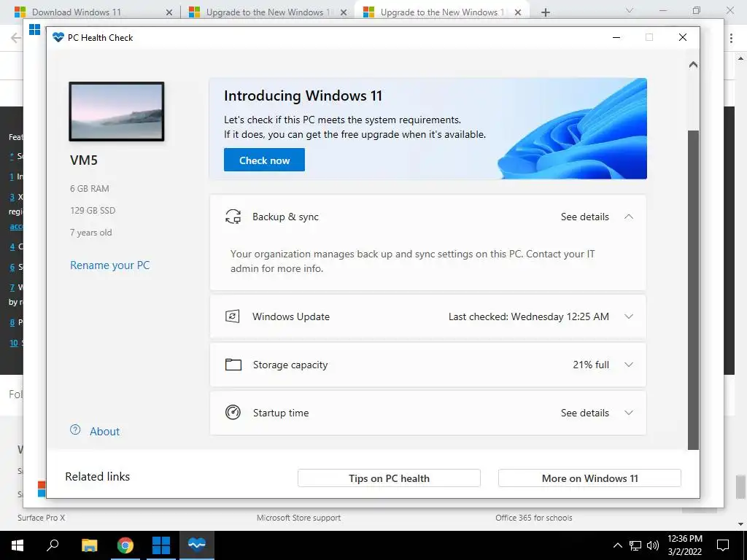747x560 pixels.
Task: Click the Backup & sync icon
Action: click(233, 217)
